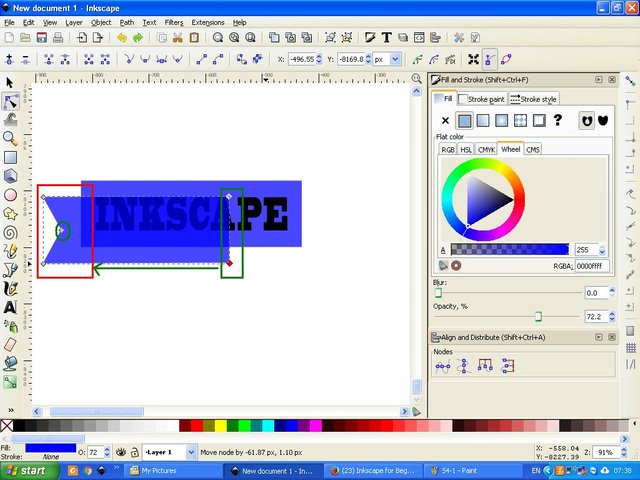Click the opacity slider handle
640x480 pixels.
538,316
